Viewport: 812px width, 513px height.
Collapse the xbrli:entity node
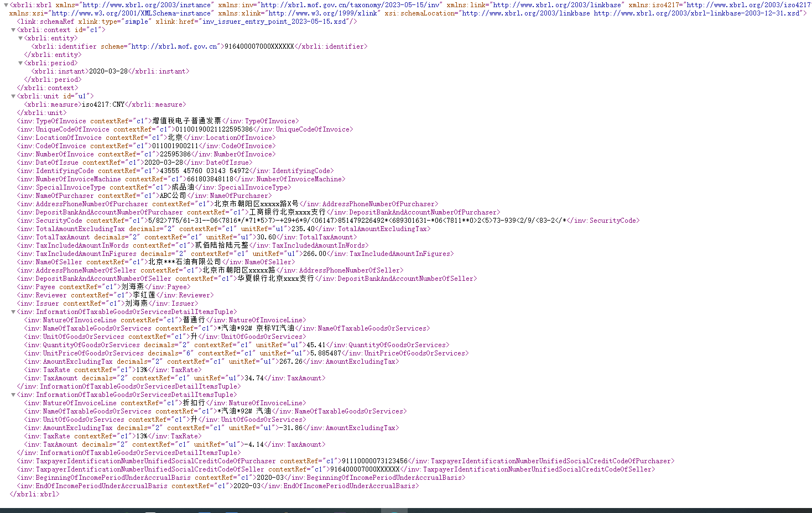(x=20, y=38)
